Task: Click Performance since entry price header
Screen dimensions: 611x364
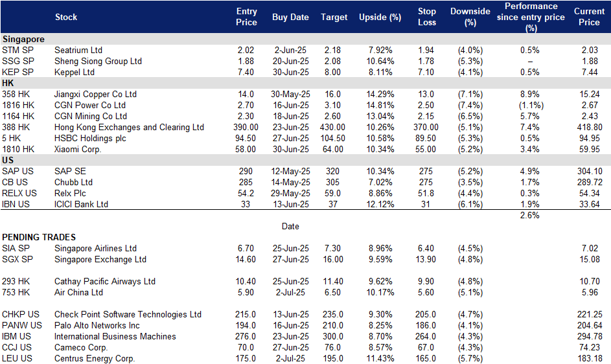Action: [531, 17]
